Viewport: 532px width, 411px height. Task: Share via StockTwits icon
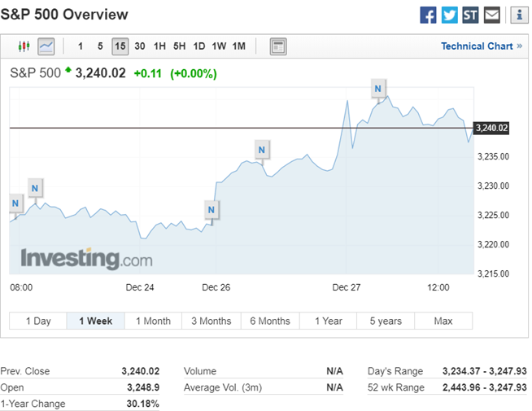point(470,15)
